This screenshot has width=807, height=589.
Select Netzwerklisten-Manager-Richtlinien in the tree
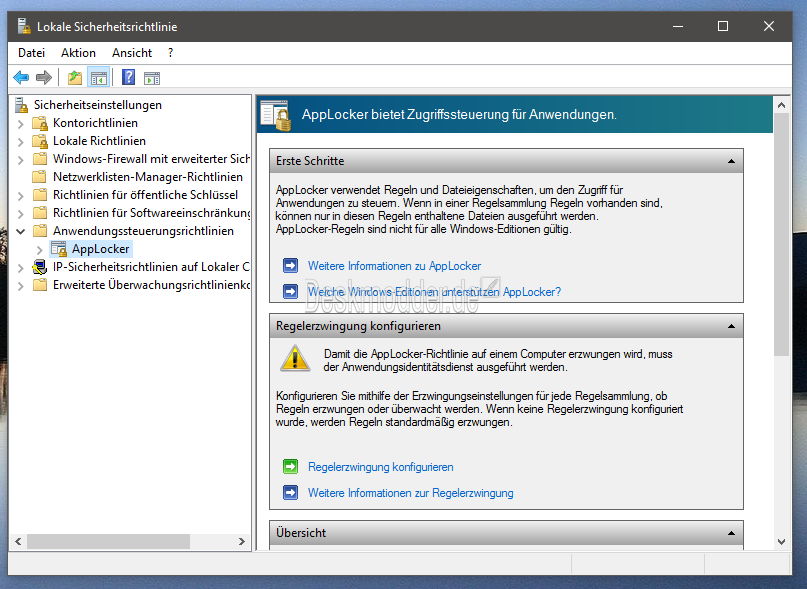point(148,177)
